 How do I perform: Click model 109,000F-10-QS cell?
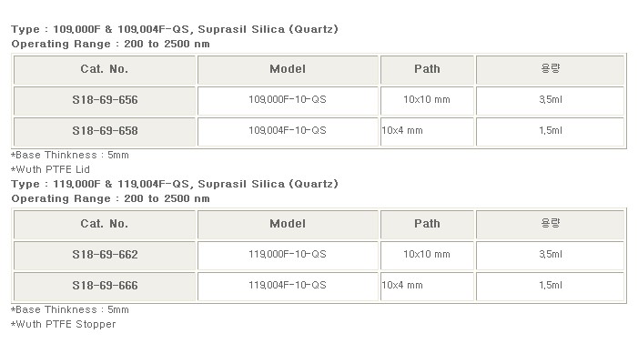pyautogui.click(x=288, y=100)
